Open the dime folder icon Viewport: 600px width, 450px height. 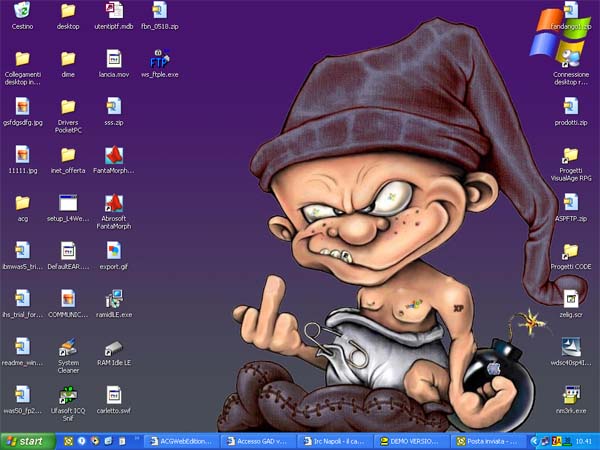tap(68, 59)
